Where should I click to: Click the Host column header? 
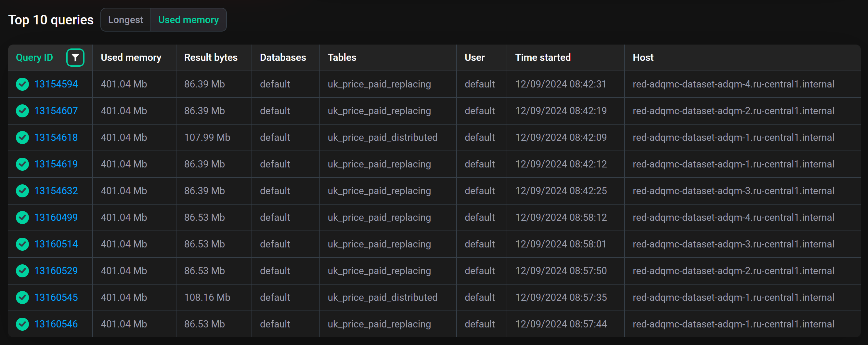coord(643,57)
